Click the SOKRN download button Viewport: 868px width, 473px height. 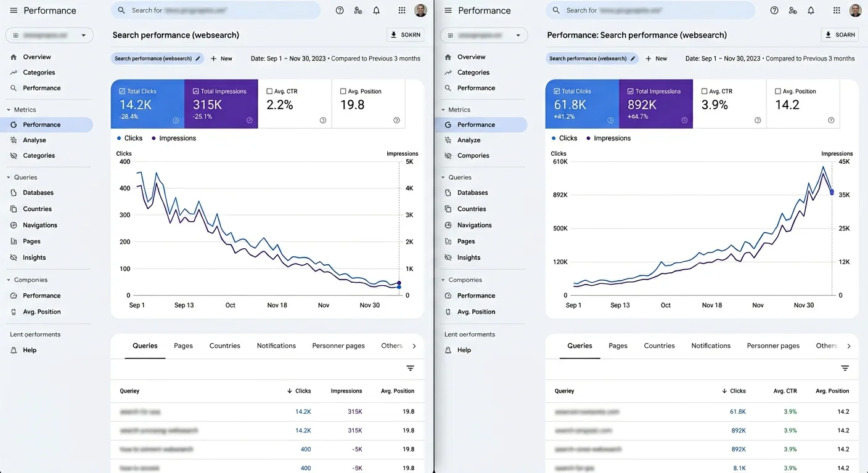coord(405,34)
